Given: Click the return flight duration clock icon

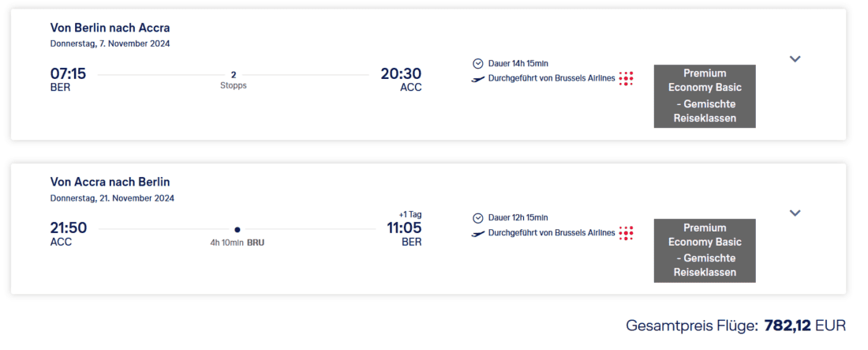Looking at the screenshot, I should (x=477, y=217).
